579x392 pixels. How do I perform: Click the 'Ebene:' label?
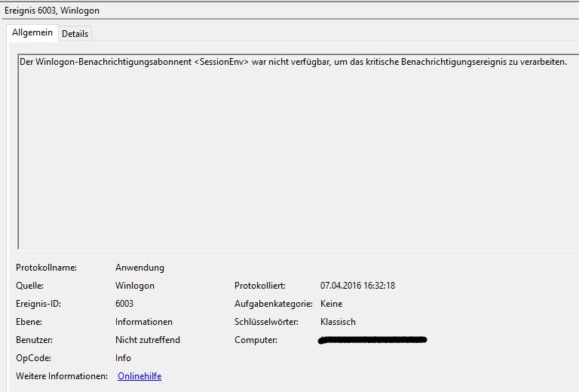click(x=29, y=322)
